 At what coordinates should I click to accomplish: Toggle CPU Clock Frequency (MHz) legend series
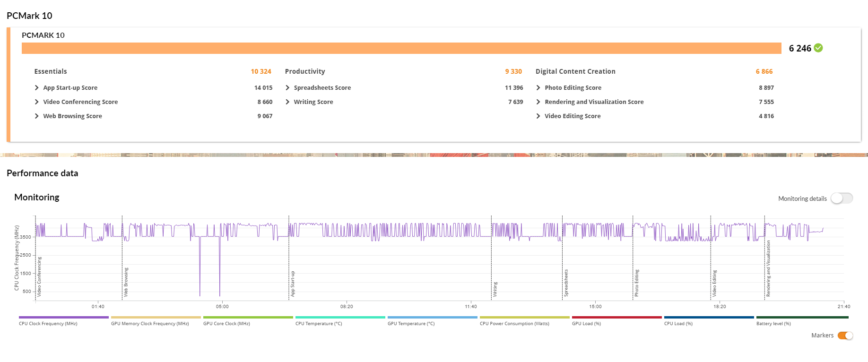tap(63, 321)
